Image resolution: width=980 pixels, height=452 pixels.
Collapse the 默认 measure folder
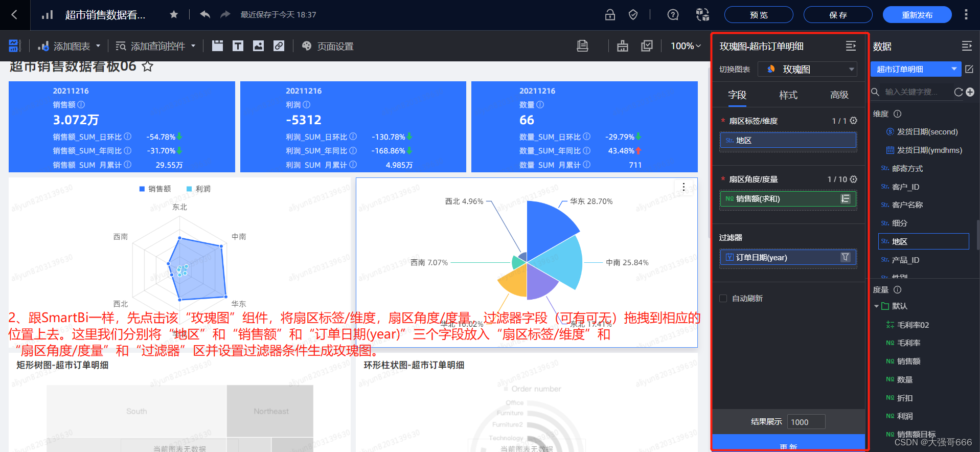876,306
